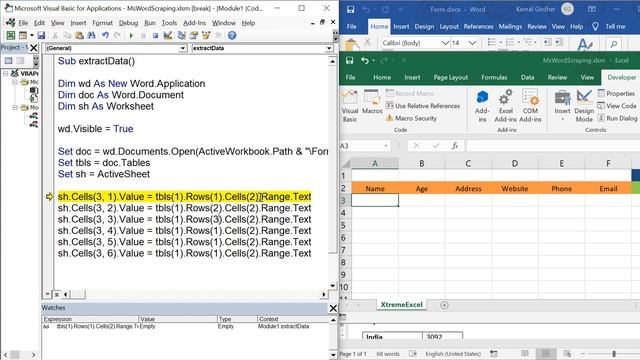Click View Code icon in Project pane
This screenshot has height=360, width=640.
8,61
